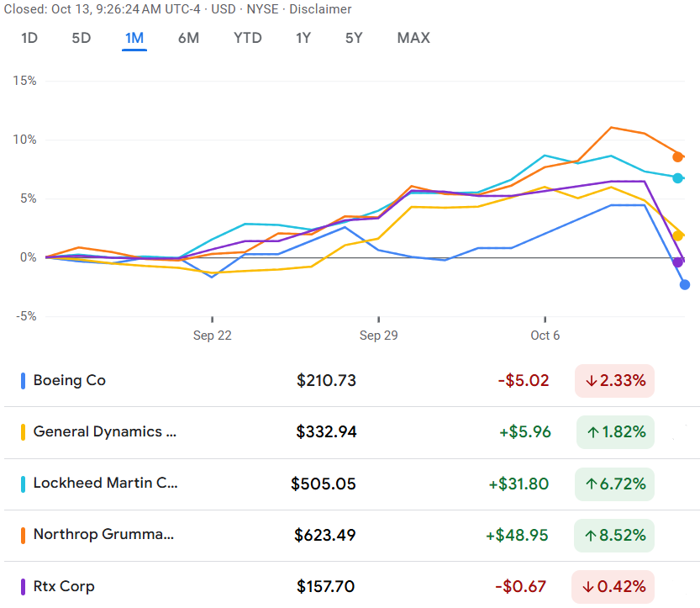The width and height of the screenshot is (700, 608).
Task: Click Boeing's red 2.33% change badge
Action: point(614,381)
